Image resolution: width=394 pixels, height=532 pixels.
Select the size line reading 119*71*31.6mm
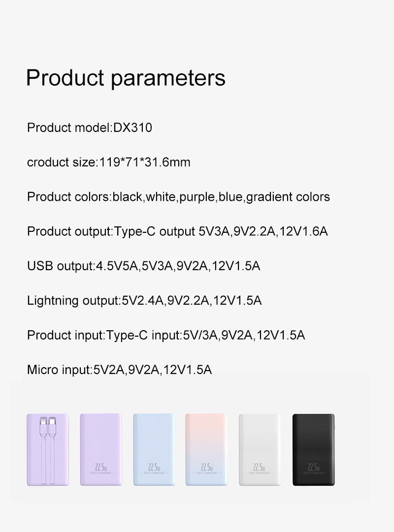pos(108,162)
